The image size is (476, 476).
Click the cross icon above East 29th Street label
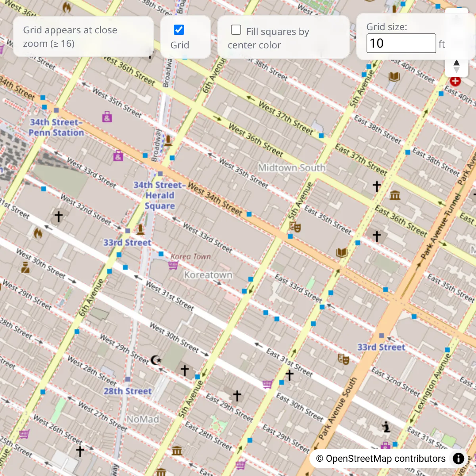click(x=237, y=395)
